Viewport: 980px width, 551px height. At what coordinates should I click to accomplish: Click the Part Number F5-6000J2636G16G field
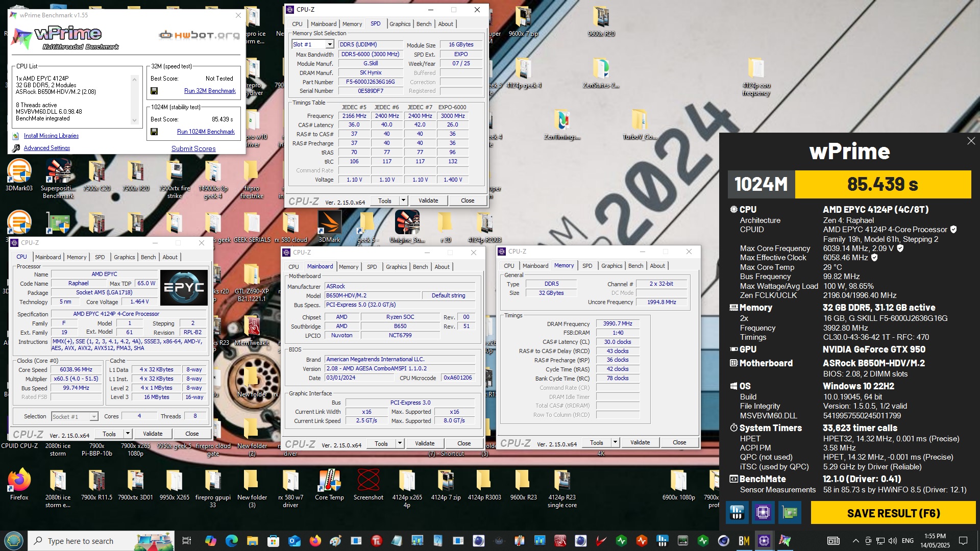click(x=371, y=82)
